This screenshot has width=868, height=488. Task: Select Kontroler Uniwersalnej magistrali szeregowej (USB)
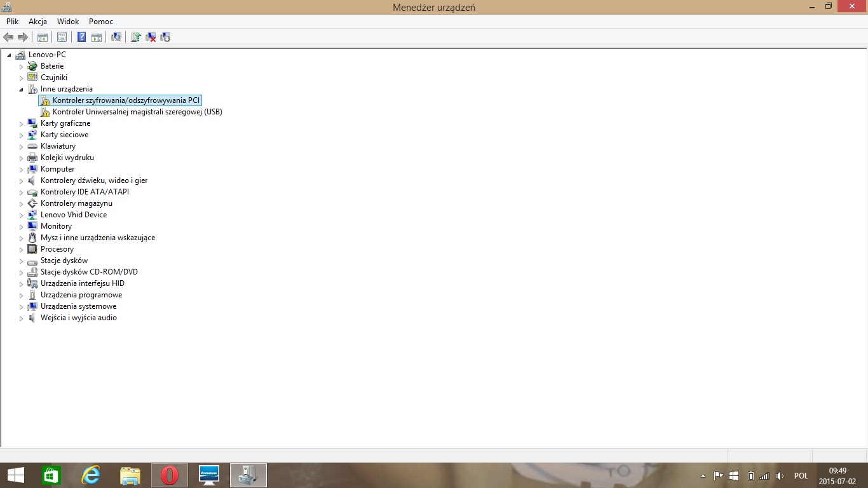137,112
